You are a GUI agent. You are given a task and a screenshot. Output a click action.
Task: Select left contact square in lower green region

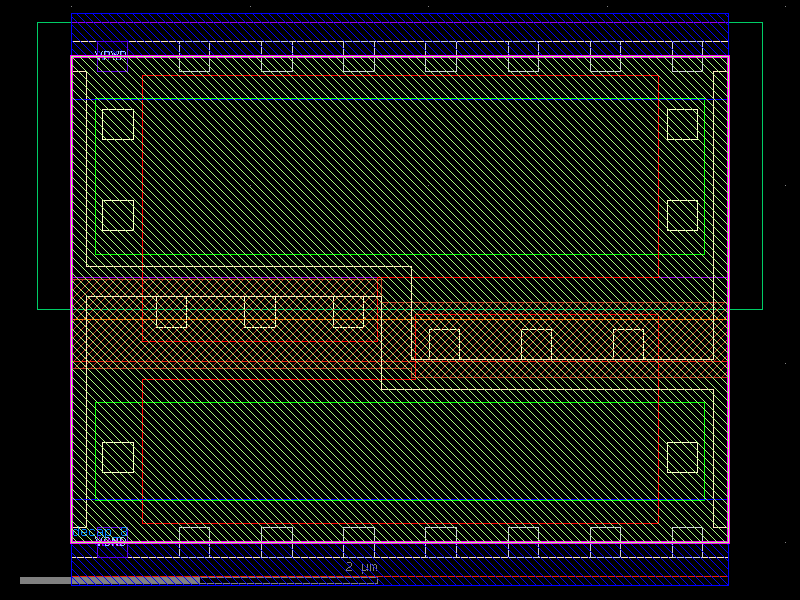click(x=118, y=457)
